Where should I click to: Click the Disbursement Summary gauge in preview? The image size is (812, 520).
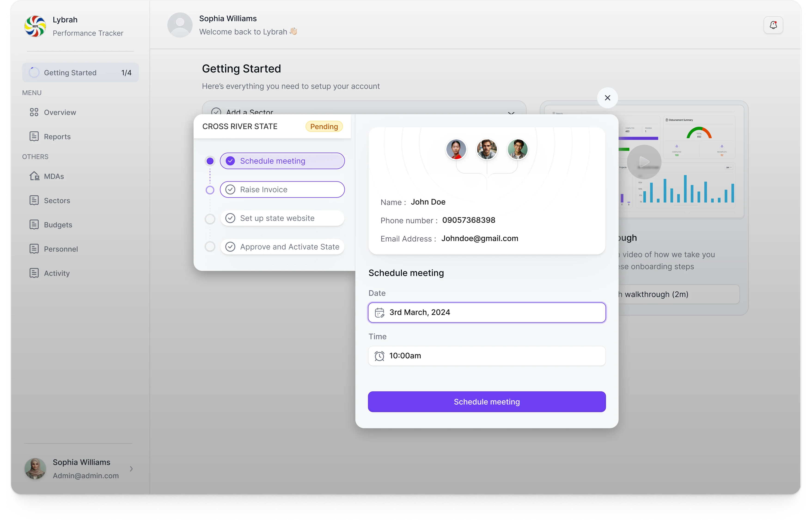(699, 133)
